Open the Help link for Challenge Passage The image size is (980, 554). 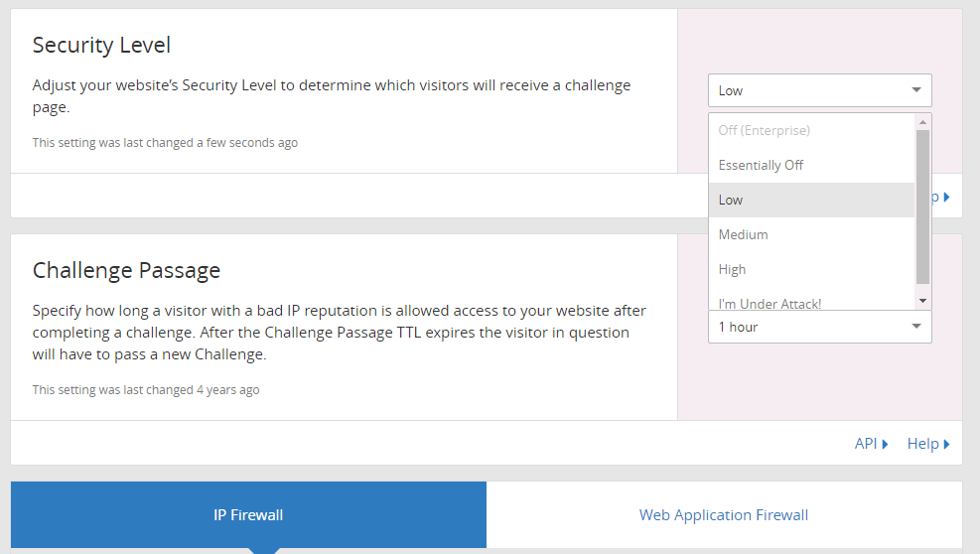coord(922,444)
